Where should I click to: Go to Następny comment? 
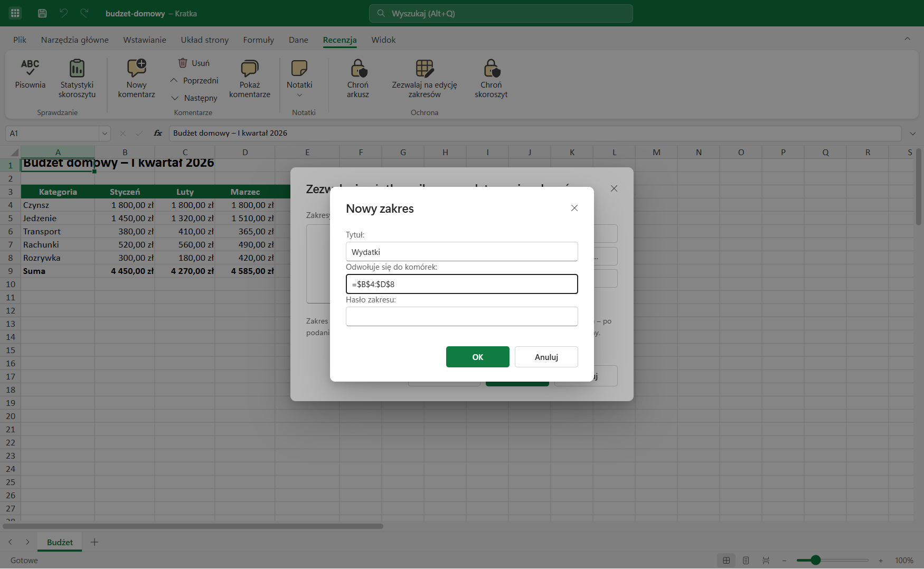[194, 98]
